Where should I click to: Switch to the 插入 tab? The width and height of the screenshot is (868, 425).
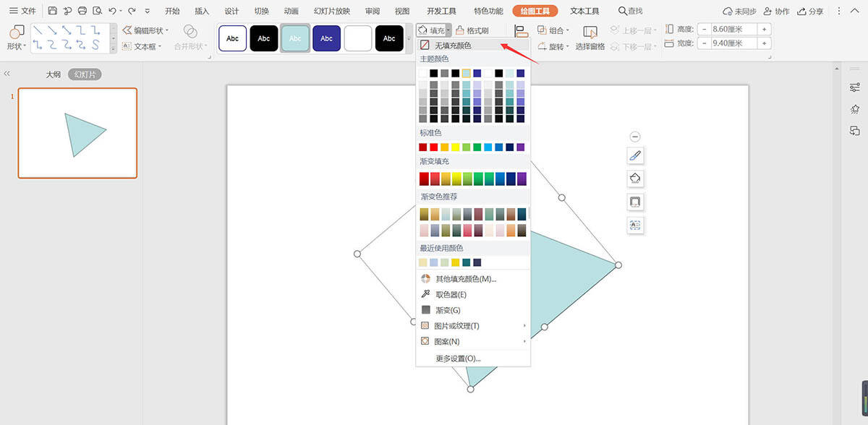[x=202, y=11]
